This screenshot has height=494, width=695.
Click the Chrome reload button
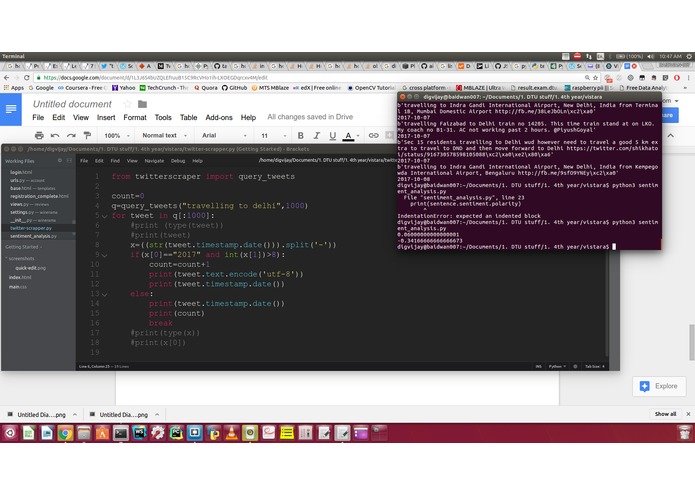pyautogui.click(x=27, y=78)
